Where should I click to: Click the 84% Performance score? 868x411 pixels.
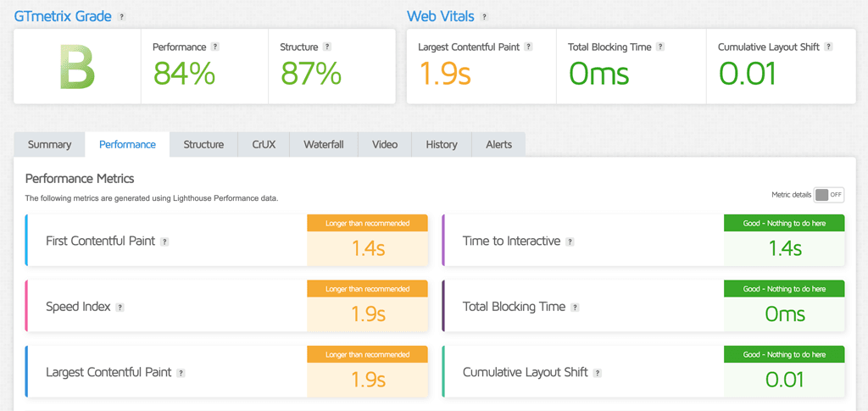(184, 75)
